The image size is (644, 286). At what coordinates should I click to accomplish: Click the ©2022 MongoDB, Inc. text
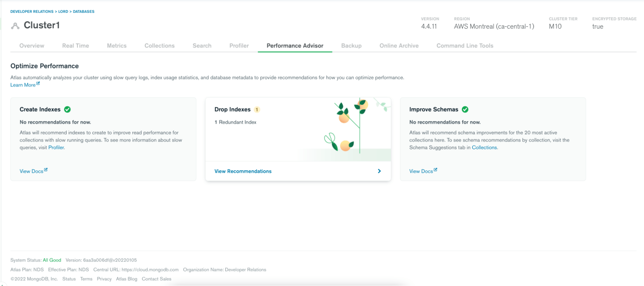click(34, 279)
